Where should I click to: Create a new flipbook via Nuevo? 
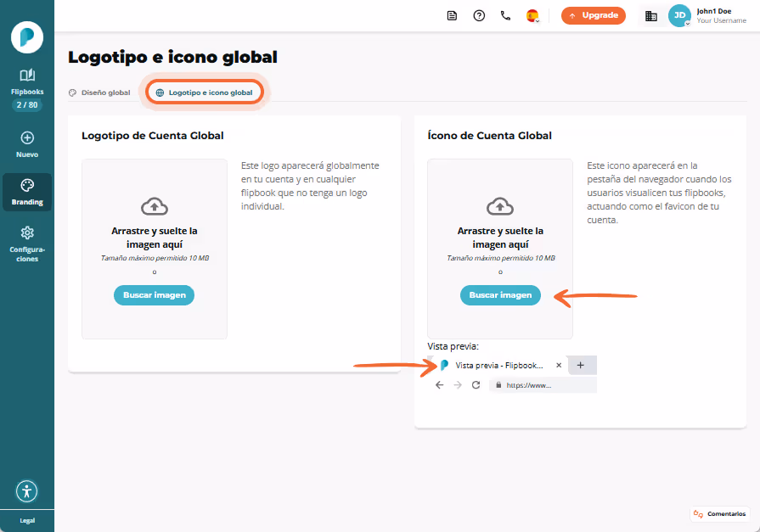(x=27, y=144)
